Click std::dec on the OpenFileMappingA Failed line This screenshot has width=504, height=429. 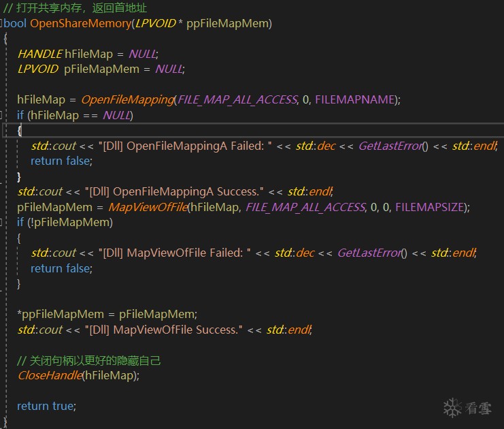click(x=316, y=146)
